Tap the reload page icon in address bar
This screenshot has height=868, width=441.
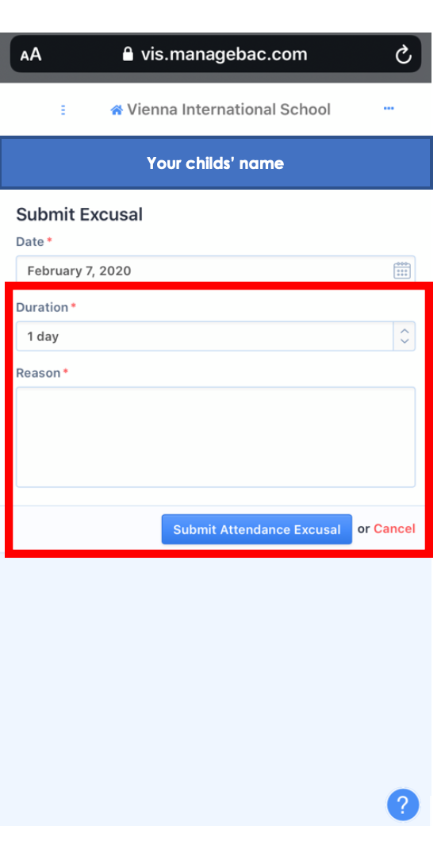(x=404, y=54)
